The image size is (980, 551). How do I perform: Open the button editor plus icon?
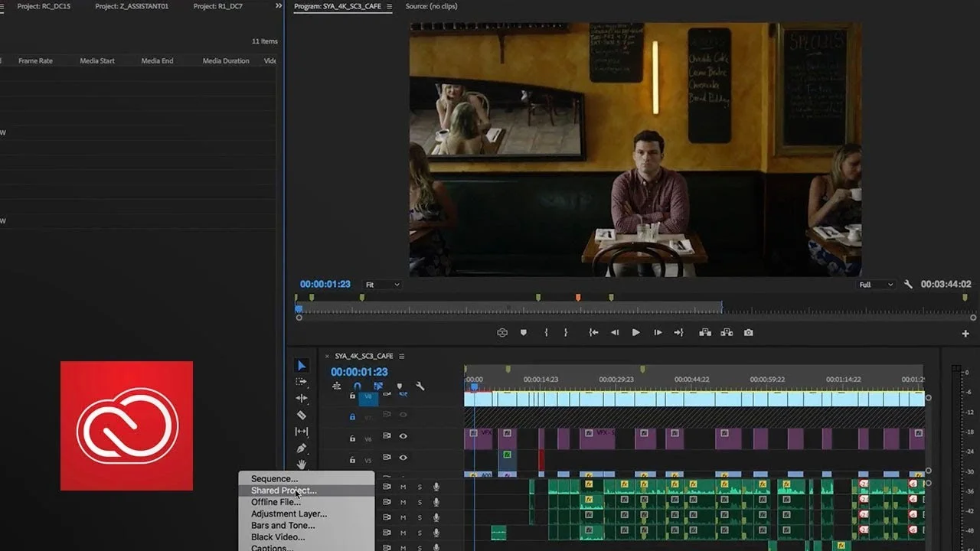tap(965, 334)
